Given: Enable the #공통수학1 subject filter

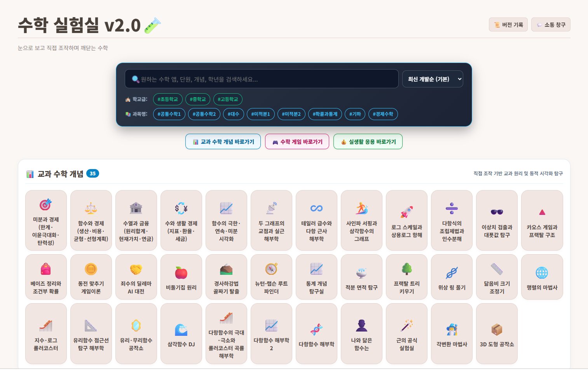Looking at the screenshot, I should tap(169, 114).
